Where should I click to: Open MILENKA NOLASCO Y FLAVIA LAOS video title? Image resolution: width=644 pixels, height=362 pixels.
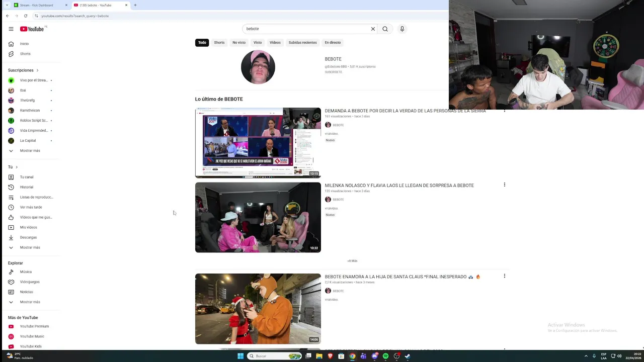tap(399, 186)
